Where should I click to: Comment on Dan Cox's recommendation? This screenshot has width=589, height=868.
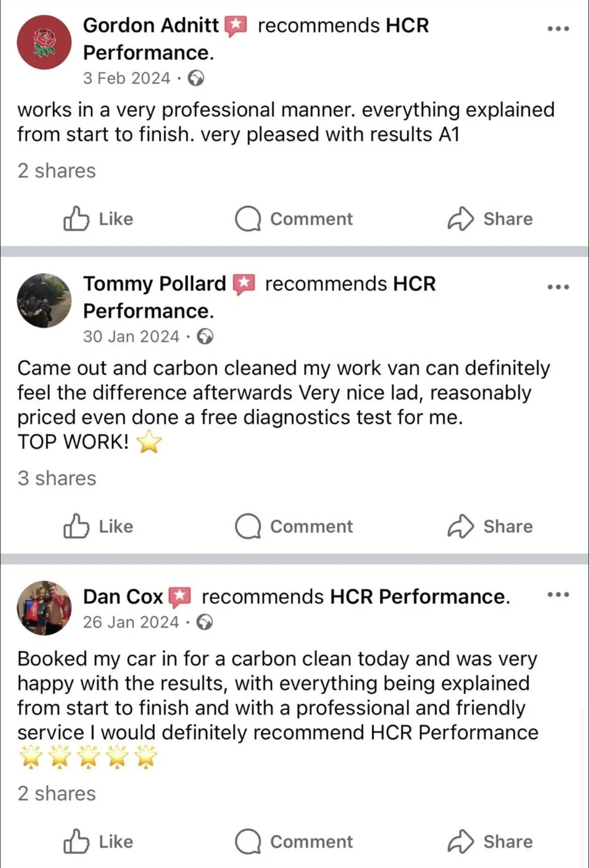point(294,842)
